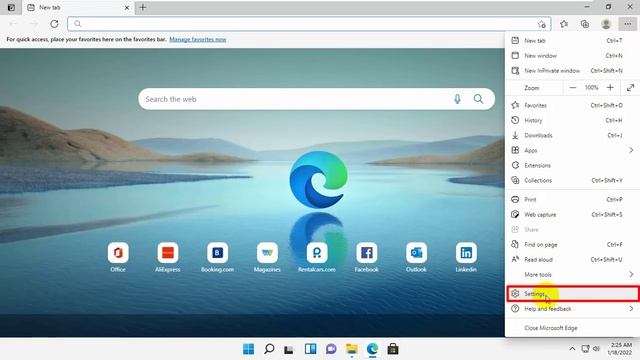Viewport: 640px width, 360px height.
Task: Open the Outlook quick link tile
Action: 416,253
